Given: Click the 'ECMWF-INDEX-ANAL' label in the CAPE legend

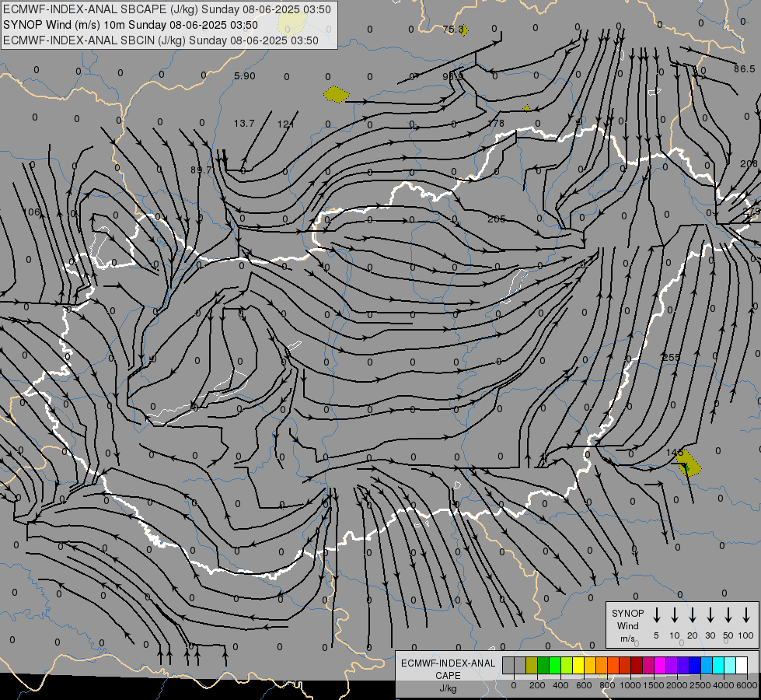Looking at the screenshot, I should click(x=448, y=663).
